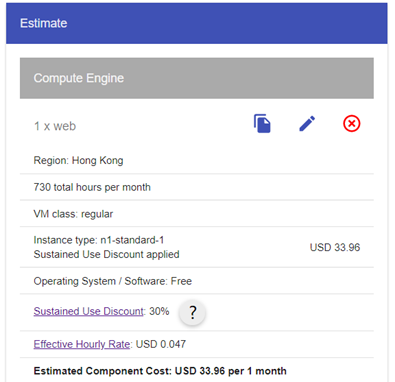Image resolution: width=395 pixels, height=382 pixels.
Task: Click the Estimated Component Cost line
Action: tap(160, 371)
